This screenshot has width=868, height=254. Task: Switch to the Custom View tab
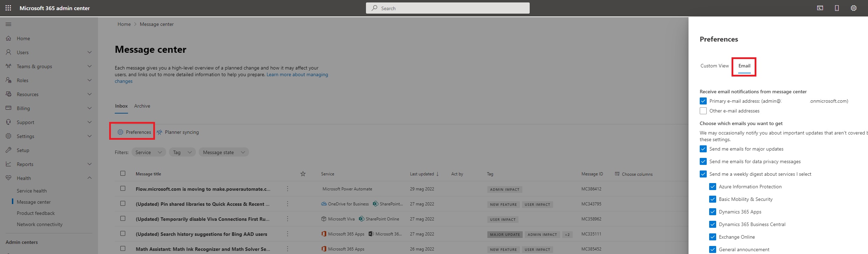[714, 66]
